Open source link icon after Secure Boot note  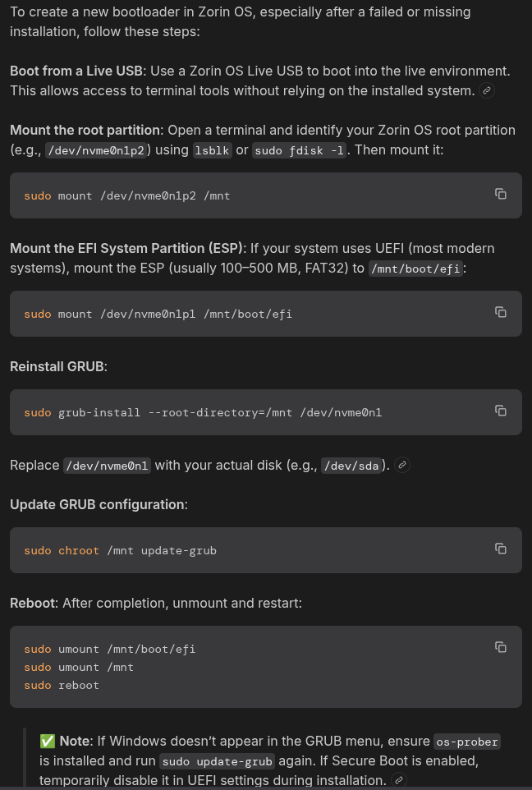point(398,780)
